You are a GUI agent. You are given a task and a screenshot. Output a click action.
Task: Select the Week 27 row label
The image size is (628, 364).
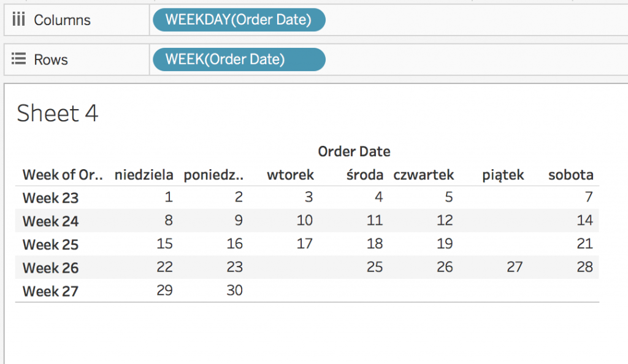tap(50, 291)
